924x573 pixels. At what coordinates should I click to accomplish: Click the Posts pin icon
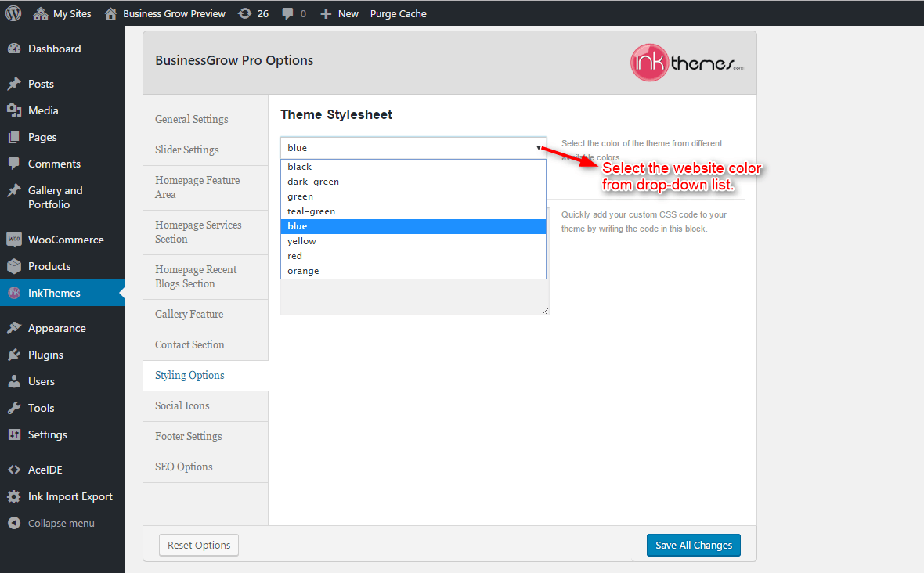pos(14,84)
